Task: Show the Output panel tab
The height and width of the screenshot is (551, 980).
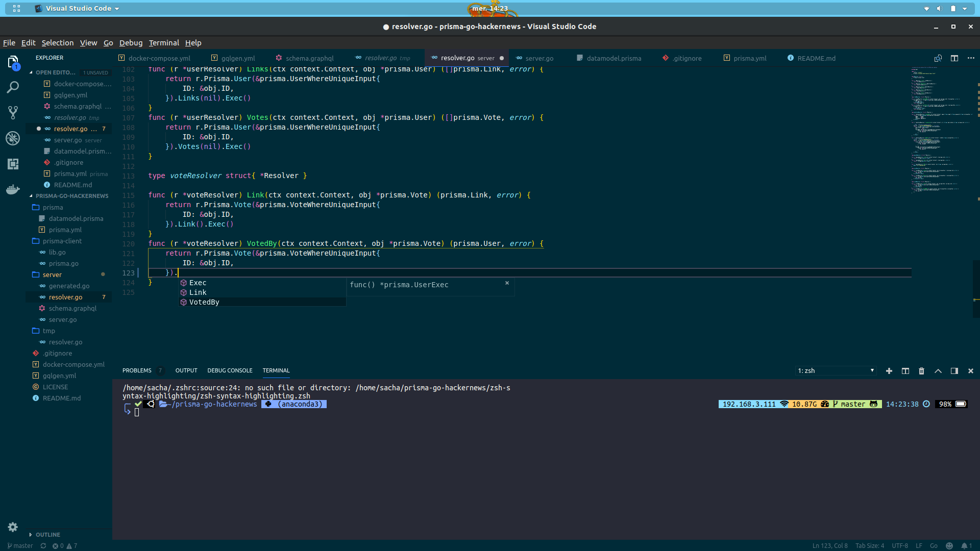Action: [186, 371]
